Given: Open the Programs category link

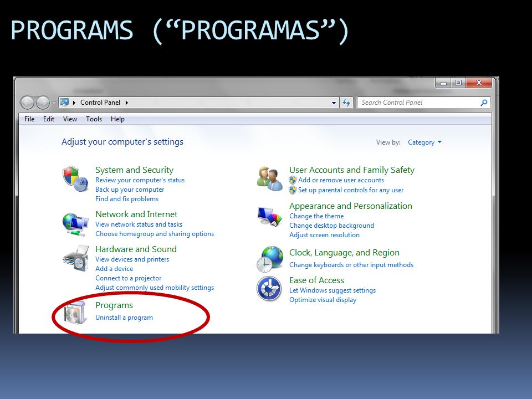Looking at the screenshot, I should pyautogui.click(x=114, y=305).
